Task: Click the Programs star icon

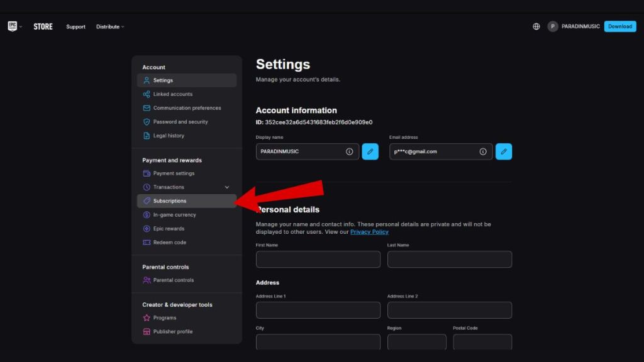Action: [147, 317]
